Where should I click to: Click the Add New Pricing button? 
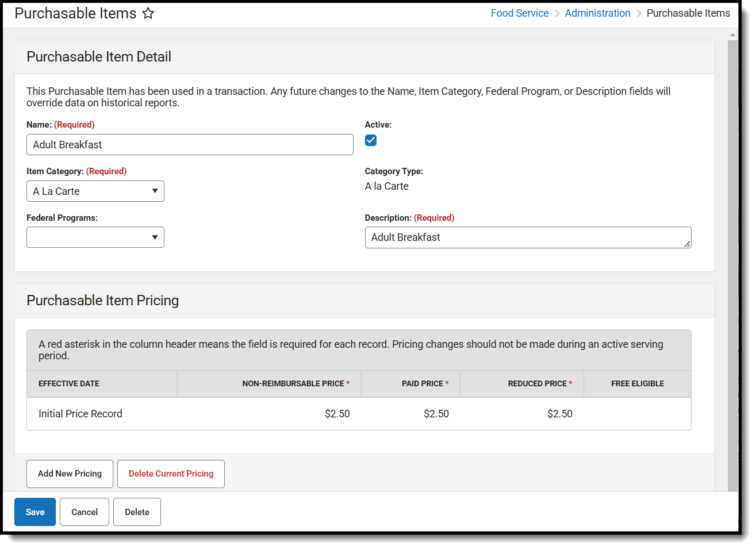pos(70,474)
